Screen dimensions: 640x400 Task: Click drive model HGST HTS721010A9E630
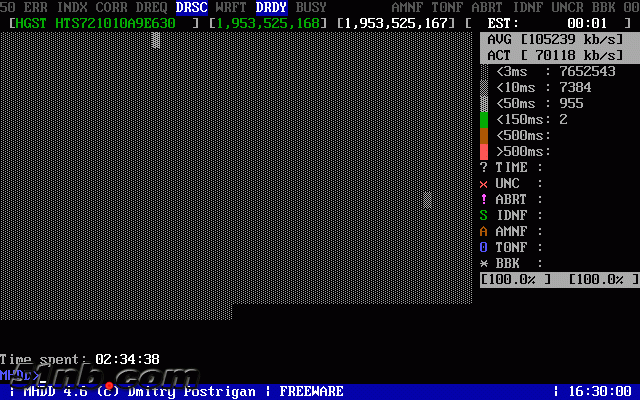pyautogui.click(x=96, y=23)
